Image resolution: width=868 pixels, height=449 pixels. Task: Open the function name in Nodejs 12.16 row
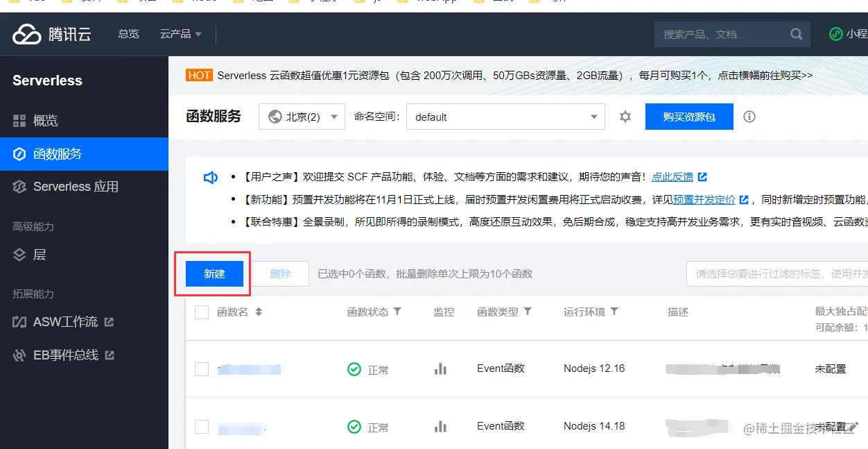(x=249, y=369)
